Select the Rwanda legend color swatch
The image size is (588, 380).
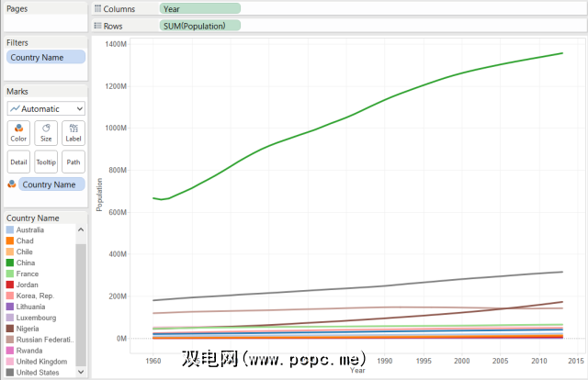click(x=10, y=351)
